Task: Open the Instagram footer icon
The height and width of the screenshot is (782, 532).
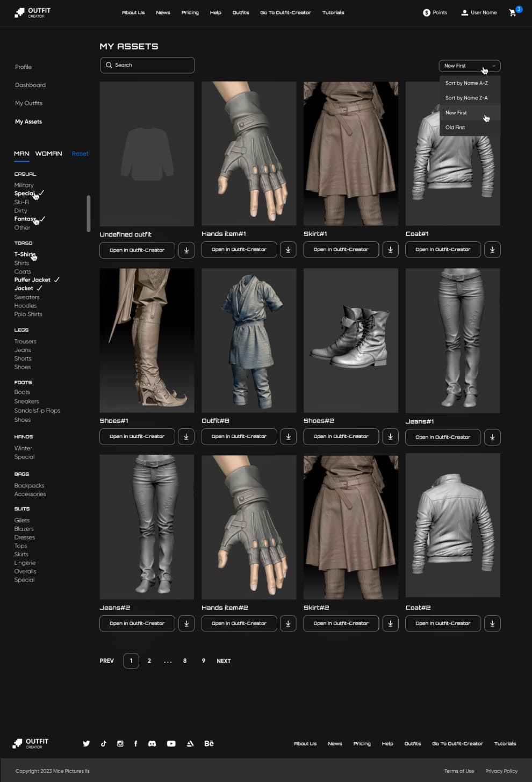Action: pyautogui.click(x=120, y=744)
